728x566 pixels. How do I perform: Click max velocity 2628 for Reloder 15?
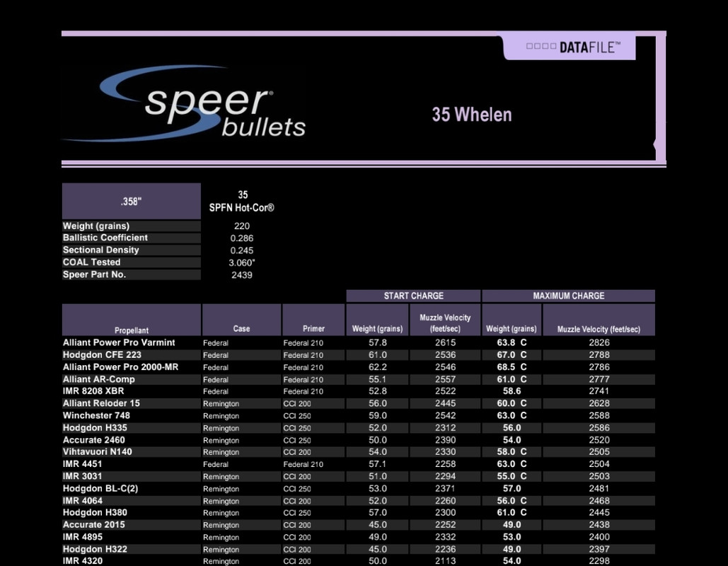(599, 403)
